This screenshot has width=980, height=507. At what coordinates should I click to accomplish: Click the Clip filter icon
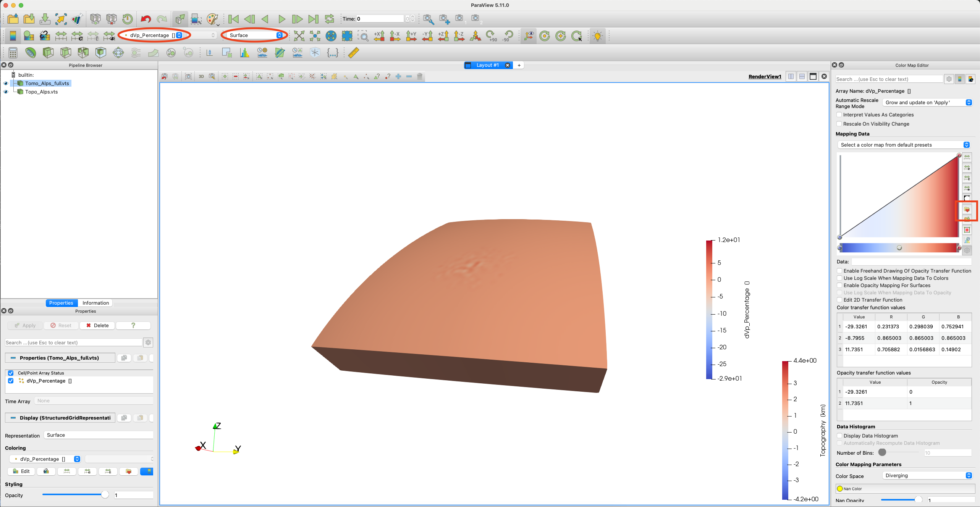pyautogui.click(x=48, y=52)
